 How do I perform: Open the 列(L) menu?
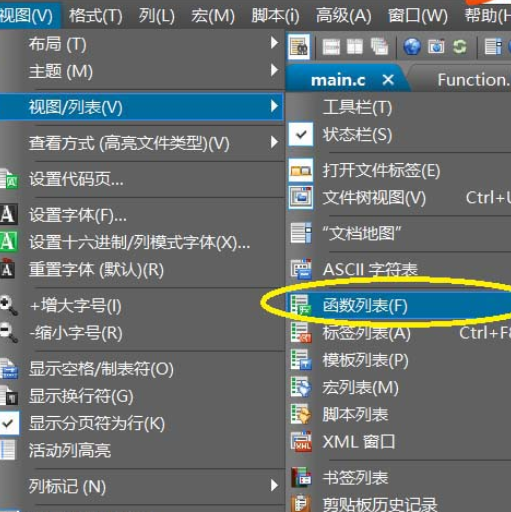tap(157, 15)
